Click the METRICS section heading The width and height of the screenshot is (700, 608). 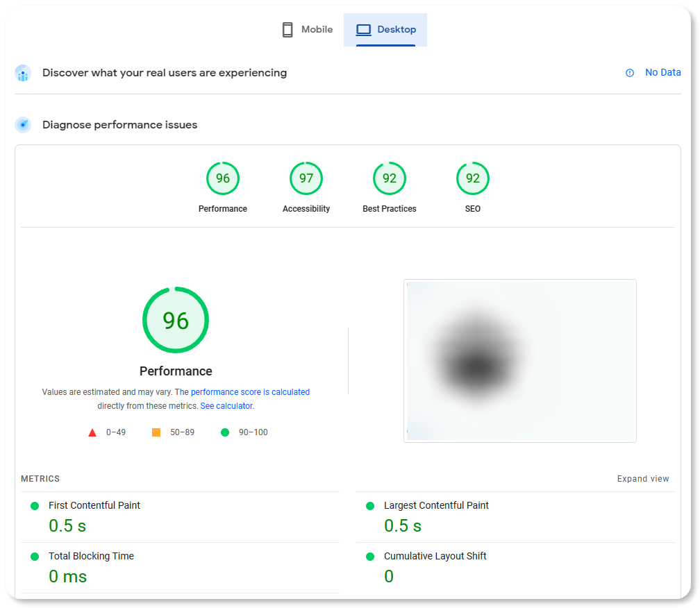tap(40, 479)
